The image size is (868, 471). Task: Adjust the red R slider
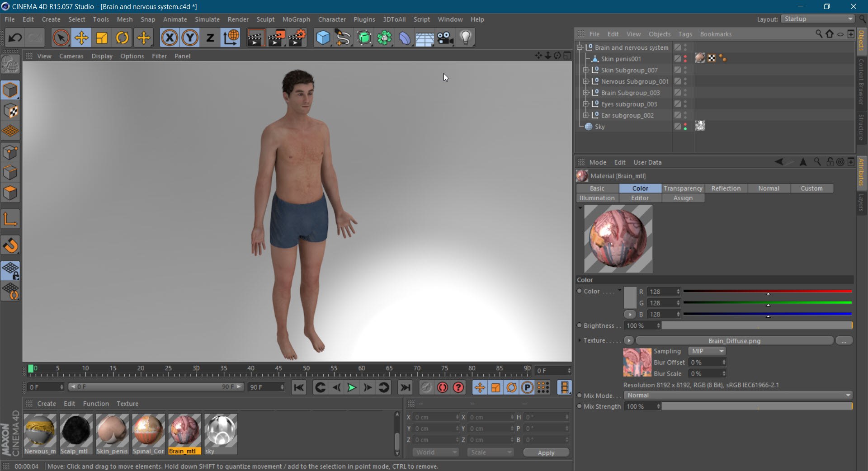click(768, 292)
